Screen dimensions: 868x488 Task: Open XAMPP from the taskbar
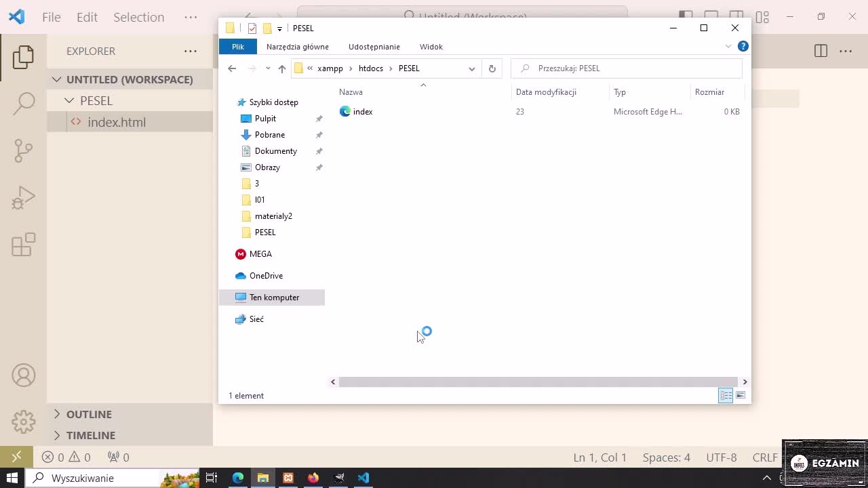click(288, 478)
